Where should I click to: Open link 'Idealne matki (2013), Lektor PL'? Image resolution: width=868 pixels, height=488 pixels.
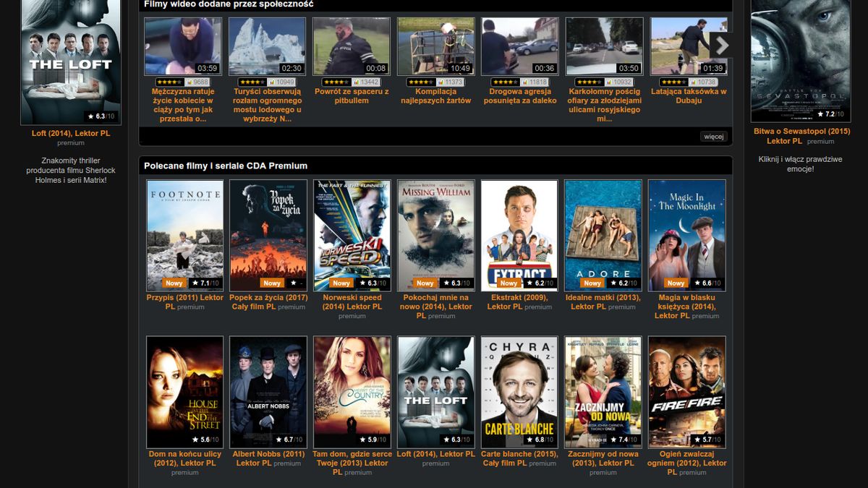click(603, 301)
